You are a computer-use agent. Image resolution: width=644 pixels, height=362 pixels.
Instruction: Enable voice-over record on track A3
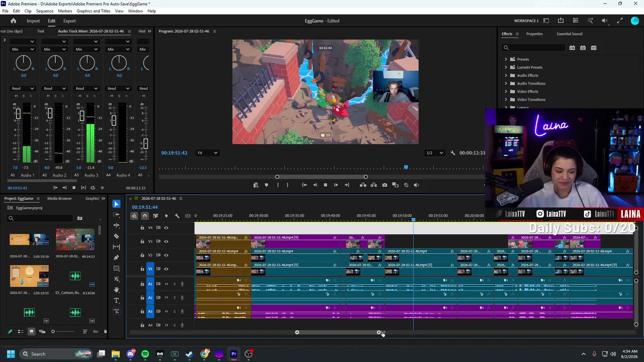tap(182, 311)
